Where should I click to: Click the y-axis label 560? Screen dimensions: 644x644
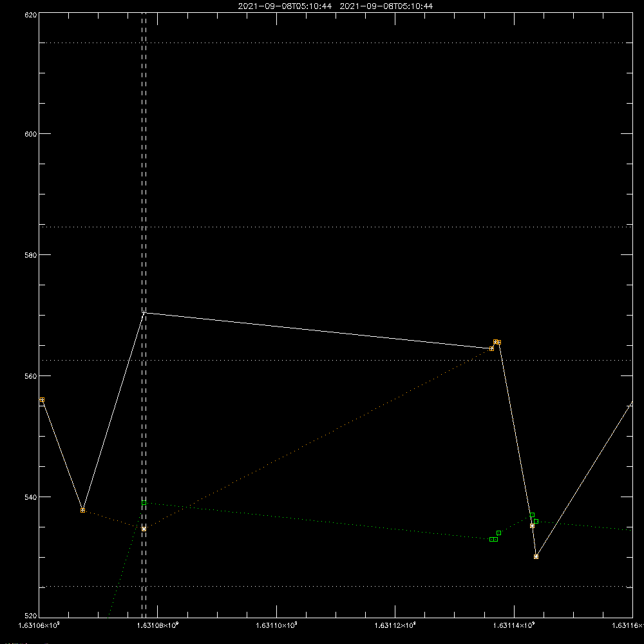tap(31, 376)
